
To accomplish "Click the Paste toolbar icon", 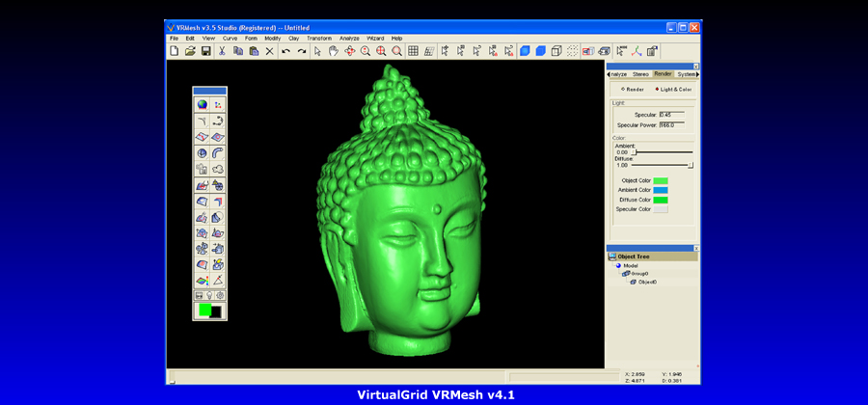I will 254,51.
